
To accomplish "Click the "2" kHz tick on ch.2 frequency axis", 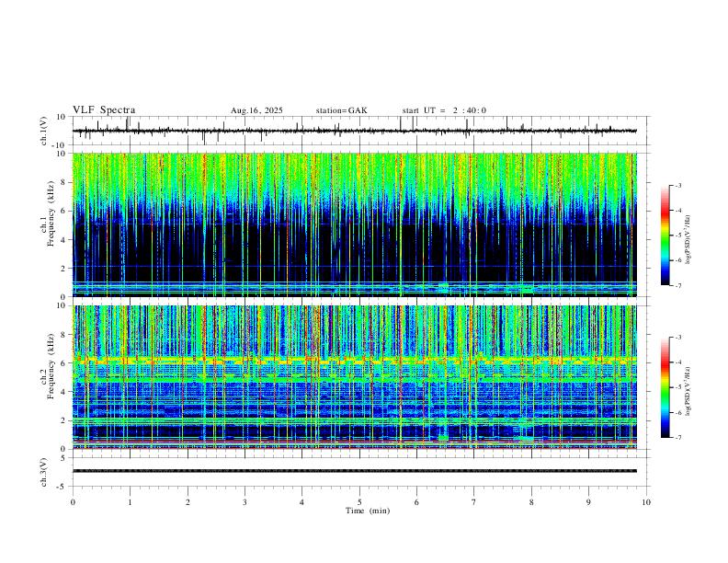I will click(63, 420).
